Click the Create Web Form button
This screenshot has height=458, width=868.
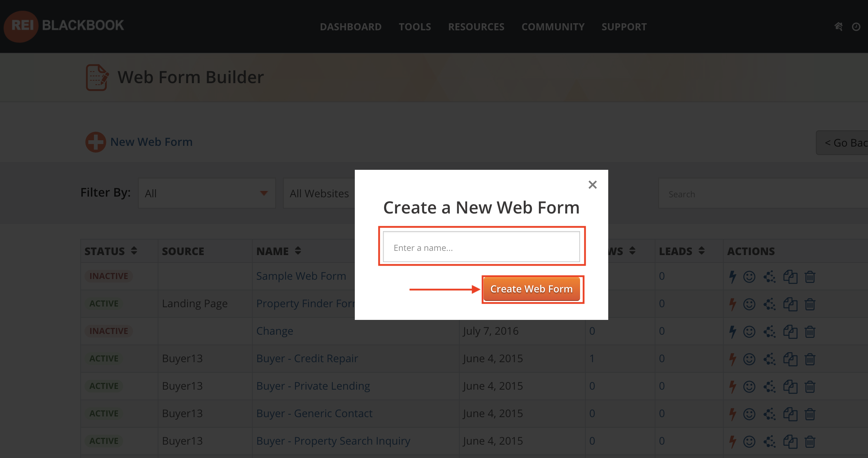pyautogui.click(x=532, y=289)
